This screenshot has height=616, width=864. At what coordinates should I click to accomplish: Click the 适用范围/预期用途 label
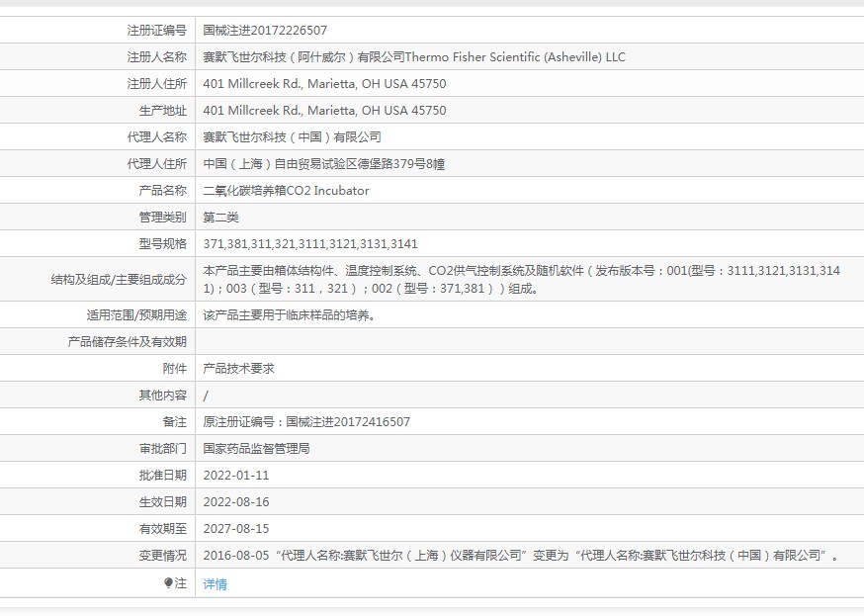[136, 315]
